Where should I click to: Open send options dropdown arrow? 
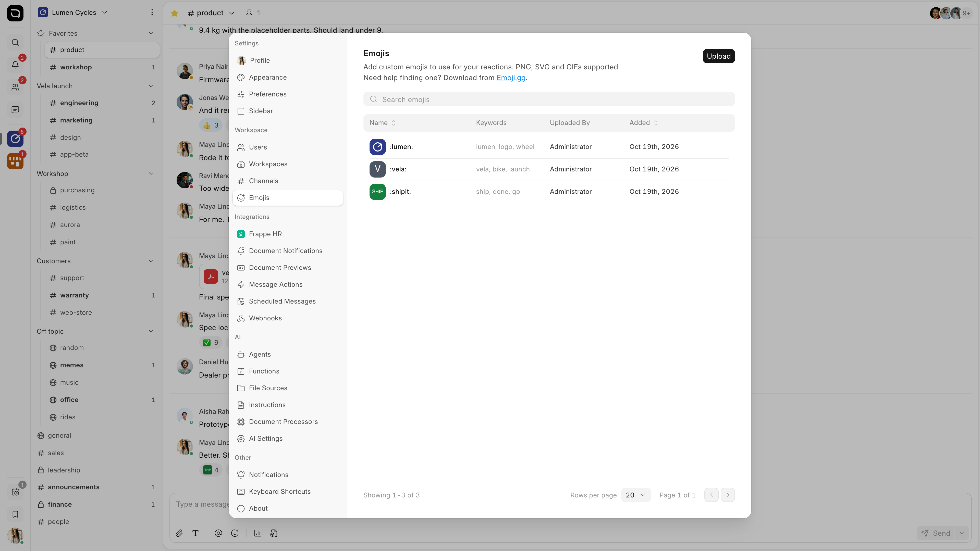[962, 533]
